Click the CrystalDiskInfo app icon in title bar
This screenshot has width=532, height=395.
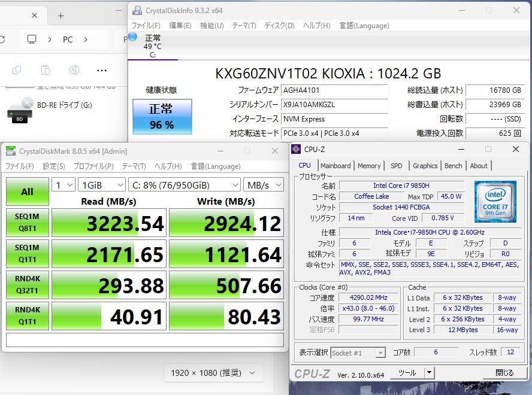pyautogui.click(x=137, y=11)
